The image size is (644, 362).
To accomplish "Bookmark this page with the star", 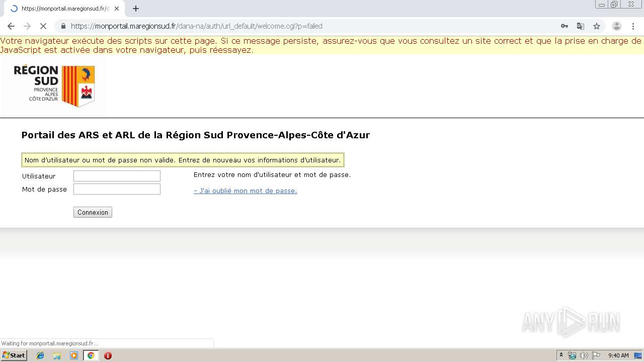I will [597, 26].
